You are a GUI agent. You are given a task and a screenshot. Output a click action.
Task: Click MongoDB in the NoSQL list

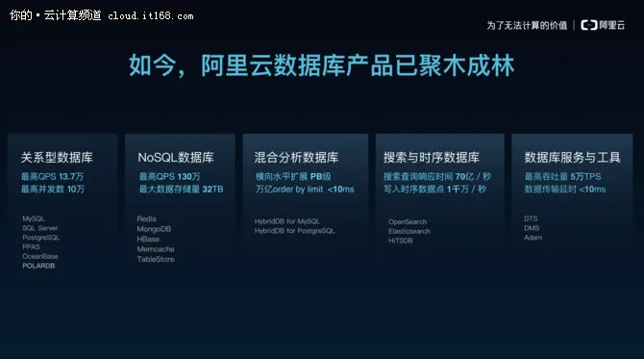pyautogui.click(x=154, y=229)
